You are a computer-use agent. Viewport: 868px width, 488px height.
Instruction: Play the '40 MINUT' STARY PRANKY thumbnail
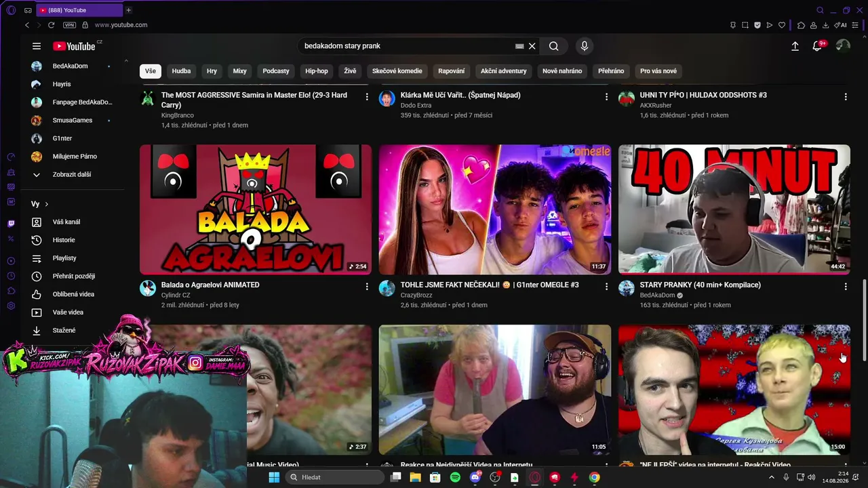pyautogui.click(x=734, y=209)
